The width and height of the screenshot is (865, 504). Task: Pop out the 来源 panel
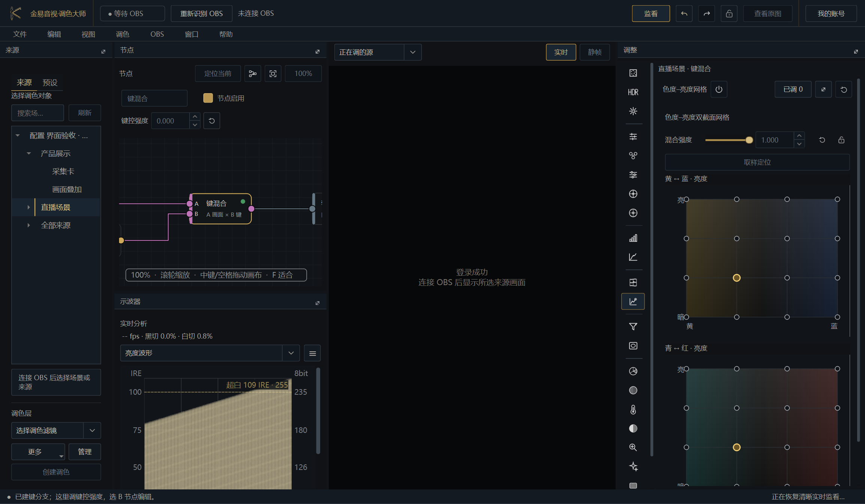point(103,51)
